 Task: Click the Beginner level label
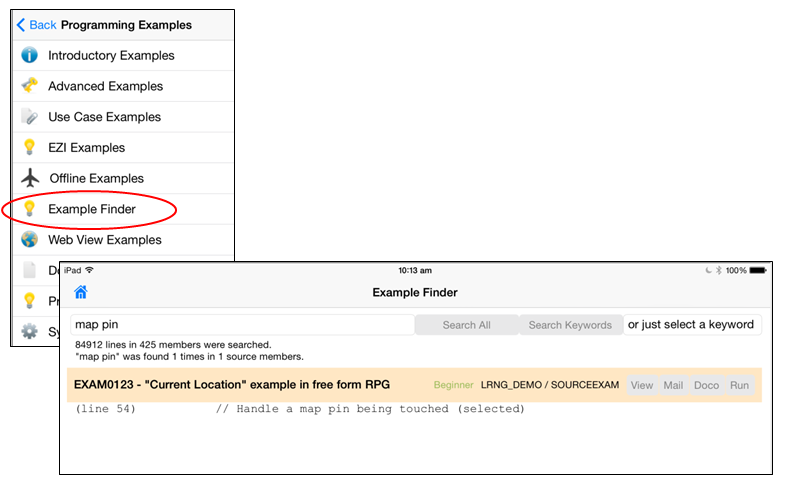point(453,385)
